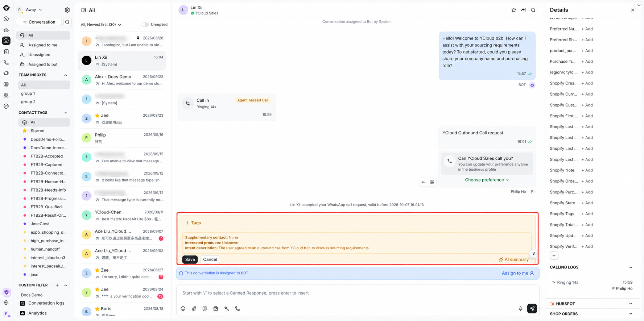Expand the SHOP ORDERS section
Screen dimensions: 644x321
point(631,314)
